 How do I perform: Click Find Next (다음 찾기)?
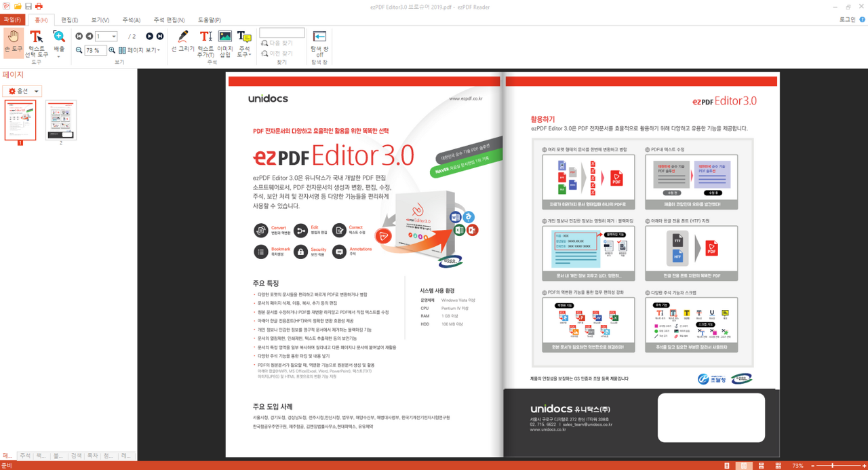pyautogui.click(x=277, y=43)
